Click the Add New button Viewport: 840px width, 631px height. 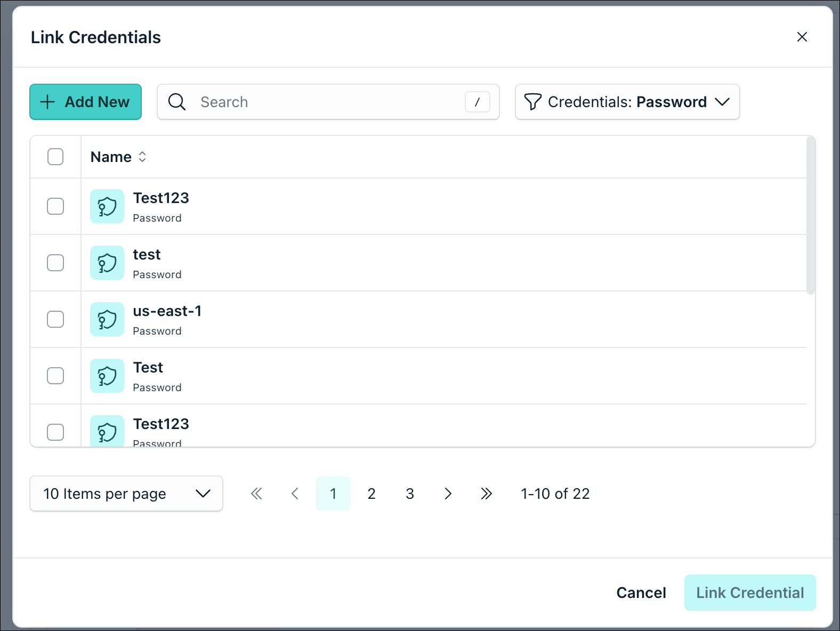coord(86,102)
